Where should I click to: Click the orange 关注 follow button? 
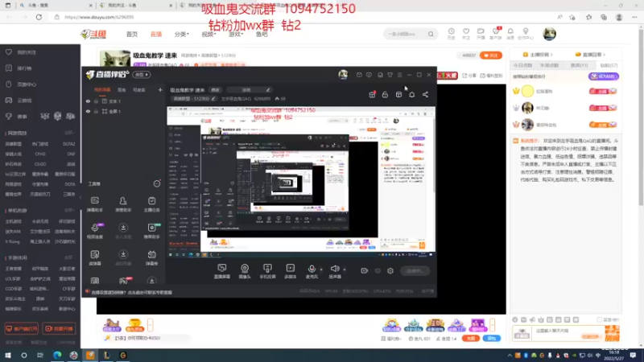pos(491,55)
